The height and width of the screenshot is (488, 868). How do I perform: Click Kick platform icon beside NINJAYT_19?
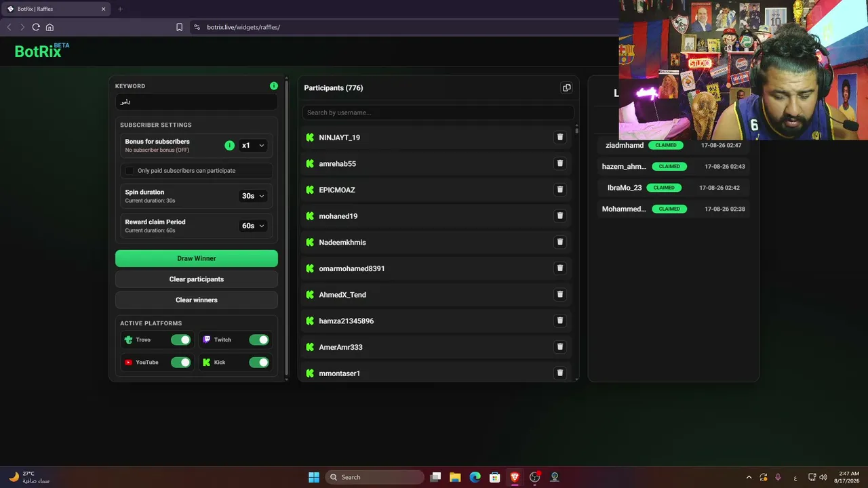(x=310, y=138)
